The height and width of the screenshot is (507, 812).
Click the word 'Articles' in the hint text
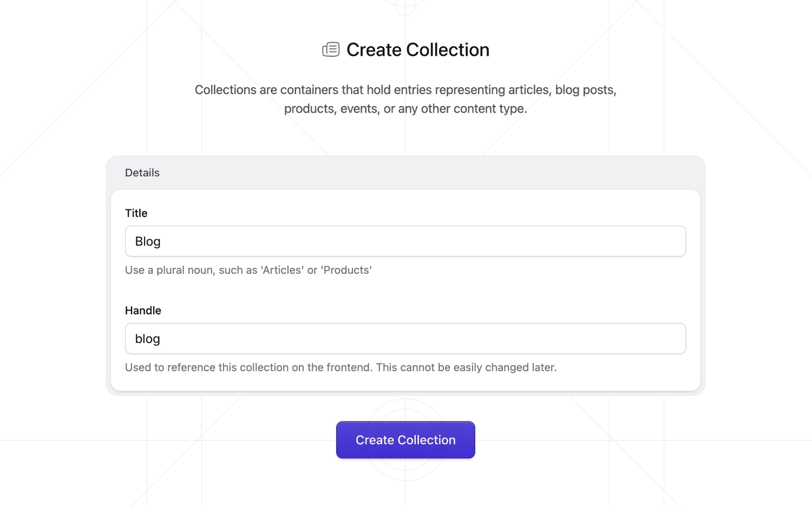tap(281, 269)
